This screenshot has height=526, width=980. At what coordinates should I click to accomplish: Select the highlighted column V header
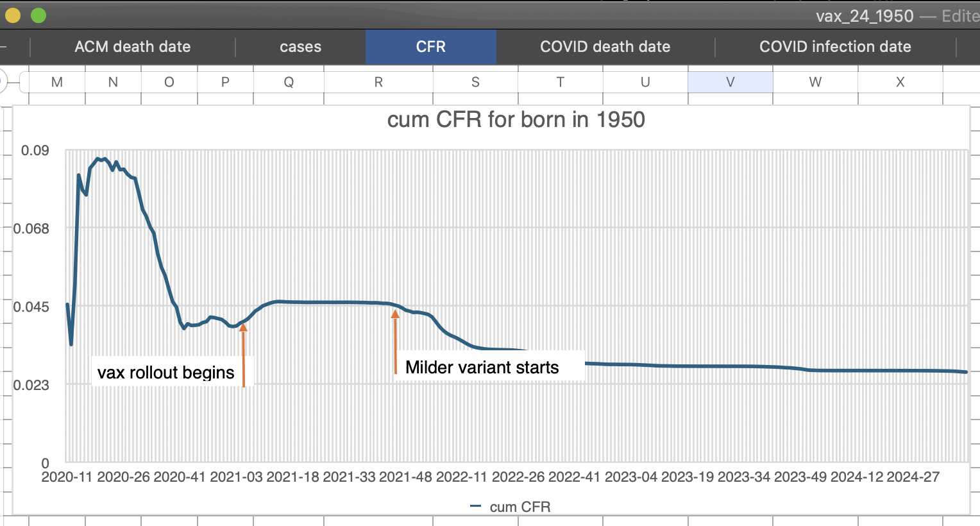pyautogui.click(x=730, y=82)
